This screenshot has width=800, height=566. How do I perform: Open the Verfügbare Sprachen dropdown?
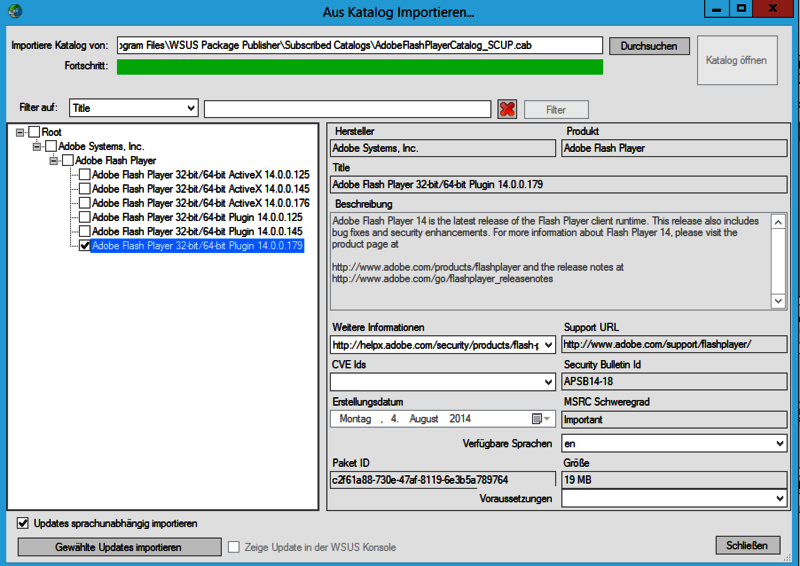(780, 444)
